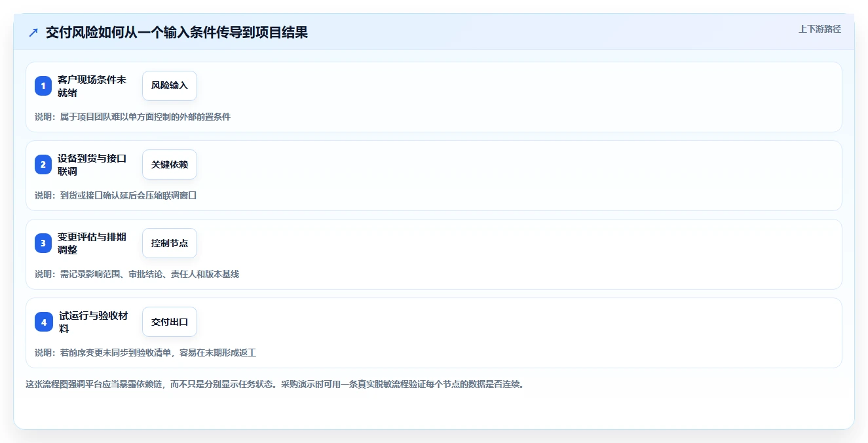Click the step 2 number badge
This screenshot has height=443, width=868.
pyautogui.click(x=43, y=164)
